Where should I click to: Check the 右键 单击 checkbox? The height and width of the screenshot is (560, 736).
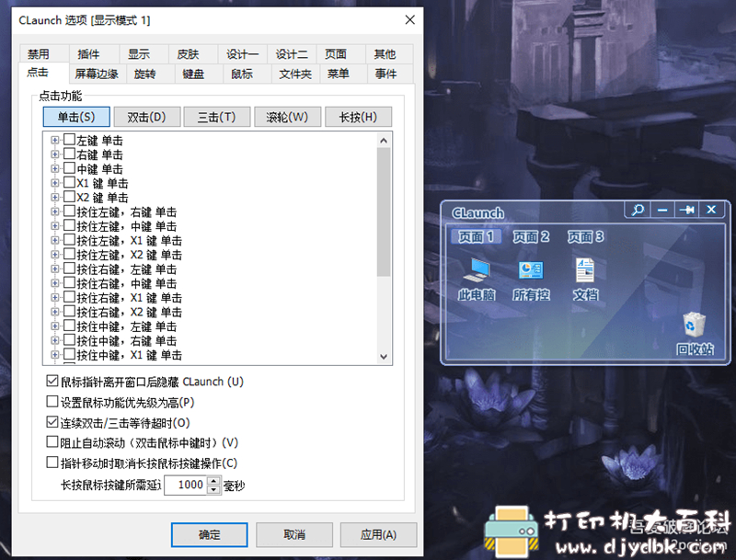70,154
